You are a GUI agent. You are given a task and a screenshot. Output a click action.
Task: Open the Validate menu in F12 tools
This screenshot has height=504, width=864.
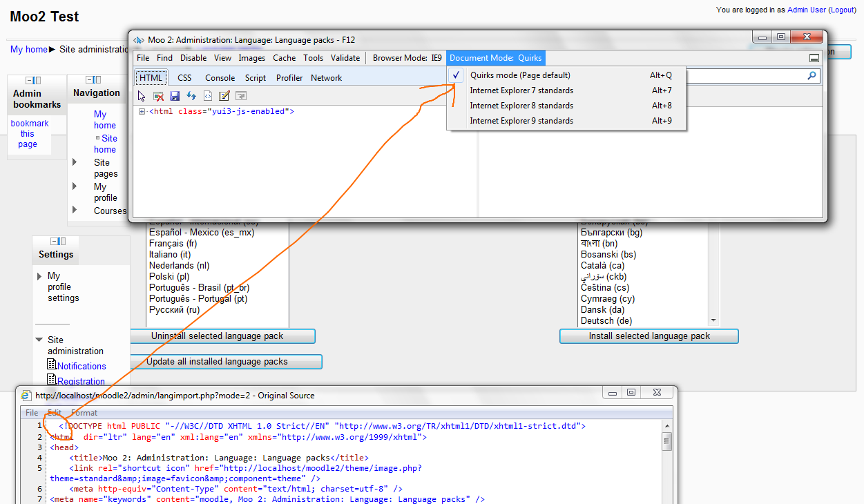click(x=345, y=58)
